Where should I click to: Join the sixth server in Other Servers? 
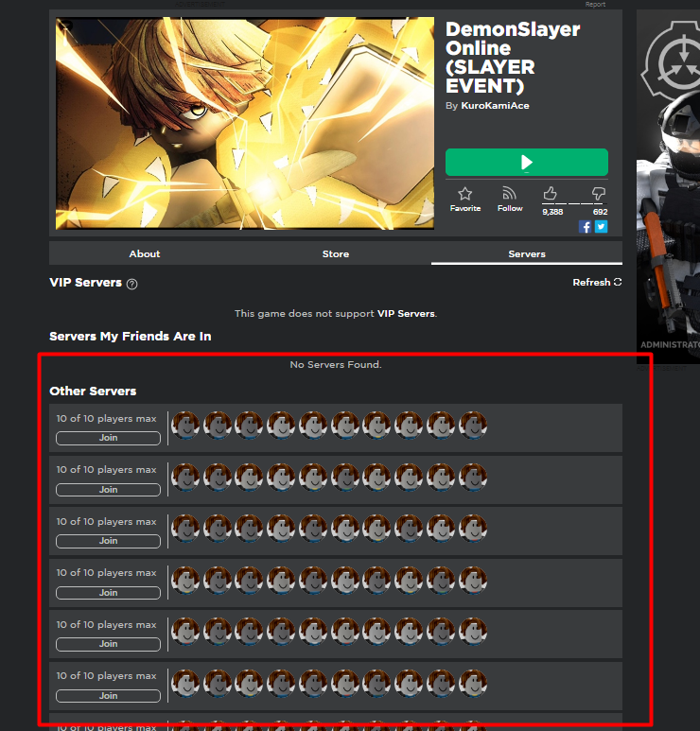(x=108, y=696)
